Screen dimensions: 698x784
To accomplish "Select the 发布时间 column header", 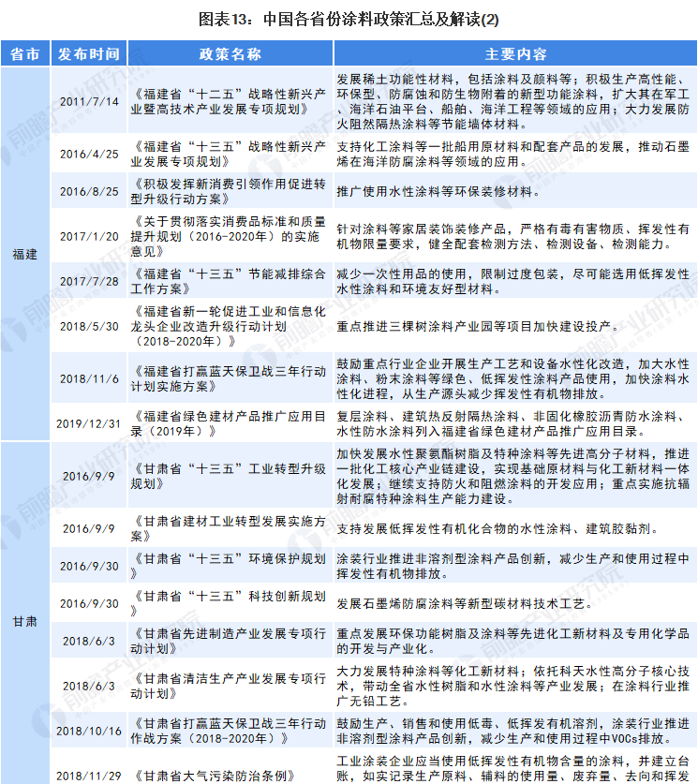I will [x=88, y=54].
